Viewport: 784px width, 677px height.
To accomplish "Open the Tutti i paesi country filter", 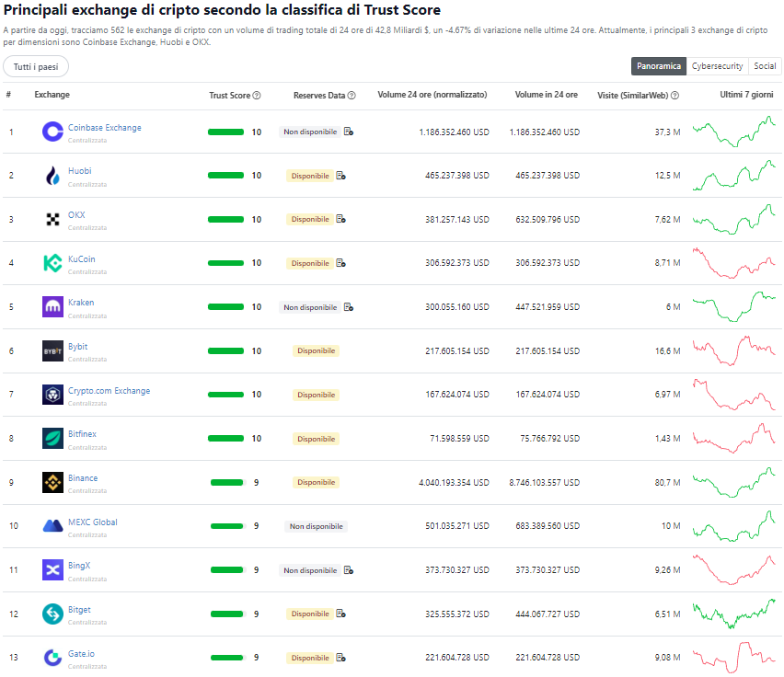I will point(36,66).
